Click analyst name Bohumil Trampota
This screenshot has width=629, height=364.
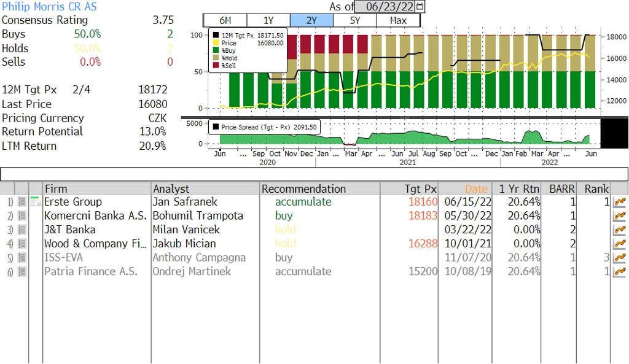pos(198,215)
